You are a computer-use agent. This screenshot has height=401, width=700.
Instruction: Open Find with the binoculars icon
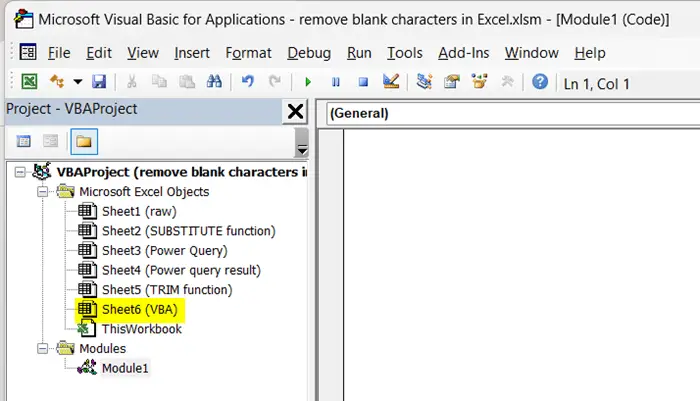click(214, 82)
